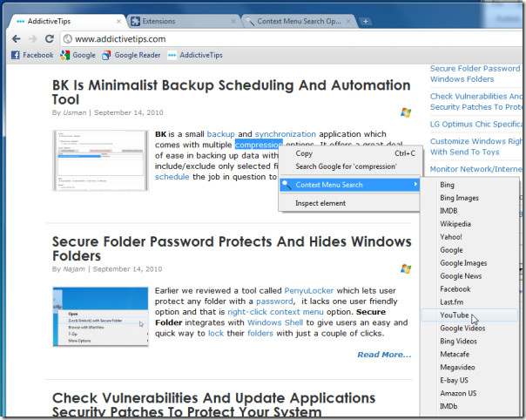The width and height of the screenshot is (526, 420).
Task: Click the Facebook bookmark icon
Action: pos(16,55)
